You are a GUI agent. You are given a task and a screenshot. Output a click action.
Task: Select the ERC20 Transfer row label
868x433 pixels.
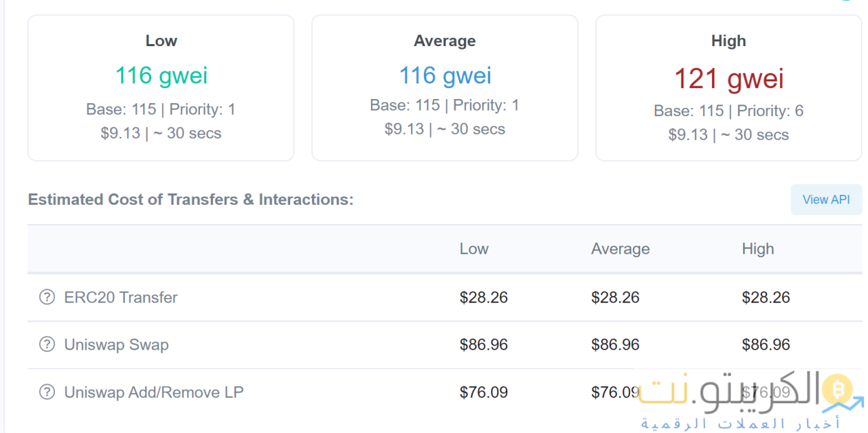pos(121,297)
